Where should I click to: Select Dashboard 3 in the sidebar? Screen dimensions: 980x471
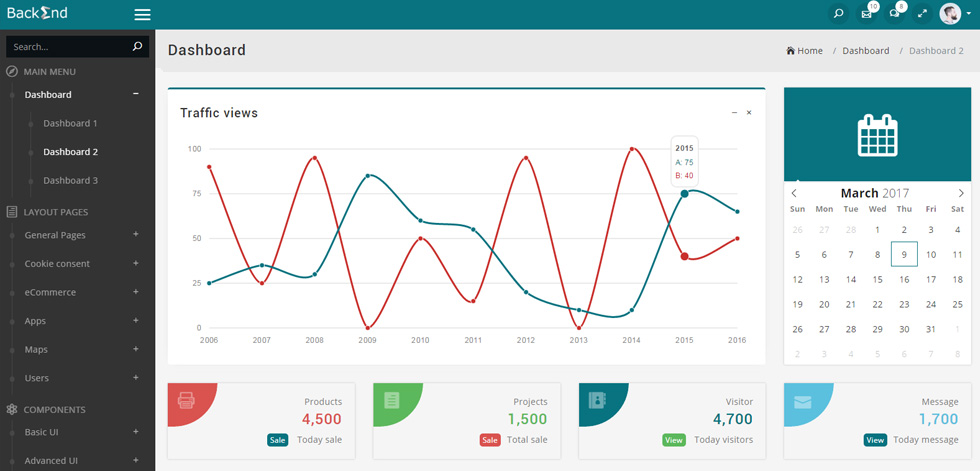(x=71, y=181)
